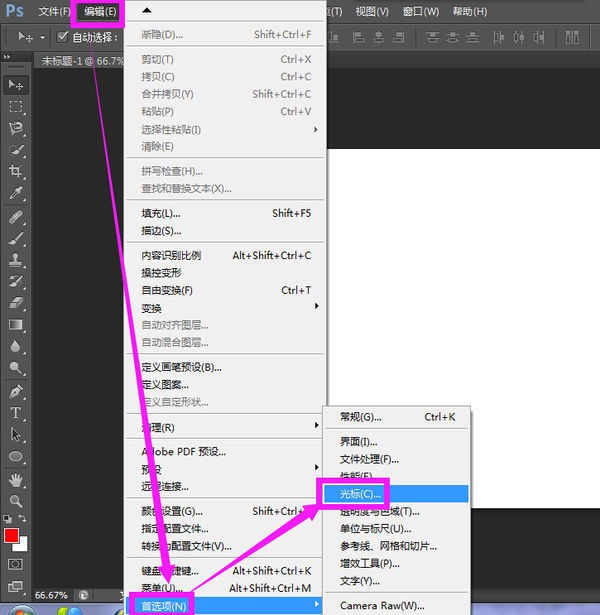Pick the Lasso tool
Image resolution: width=600 pixels, height=615 pixels.
pos(16,128)
